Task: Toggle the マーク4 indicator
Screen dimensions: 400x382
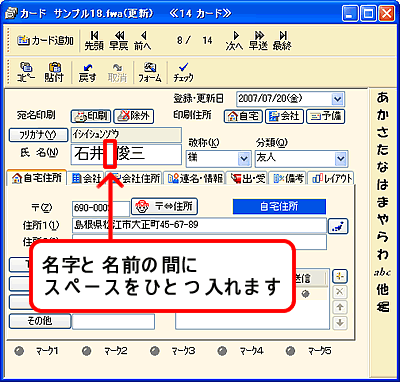Action: [222, 351]
